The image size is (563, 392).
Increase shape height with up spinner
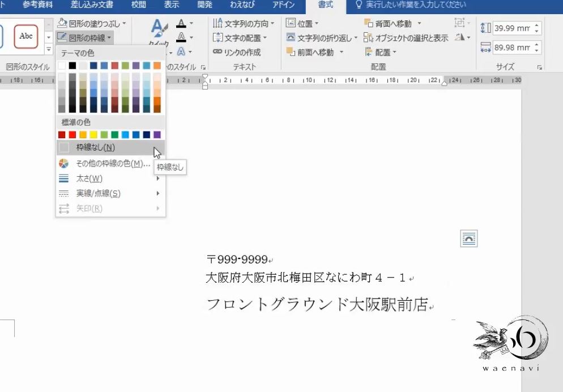537,25
